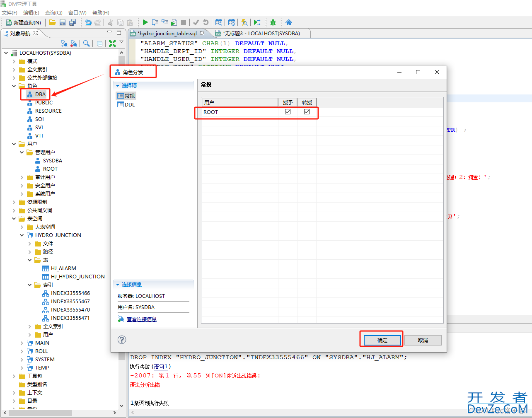The width and height of the screenshot is (532, 418).
Task: Open the 查看连接信息 link
Action: click(x=142, y=319)
